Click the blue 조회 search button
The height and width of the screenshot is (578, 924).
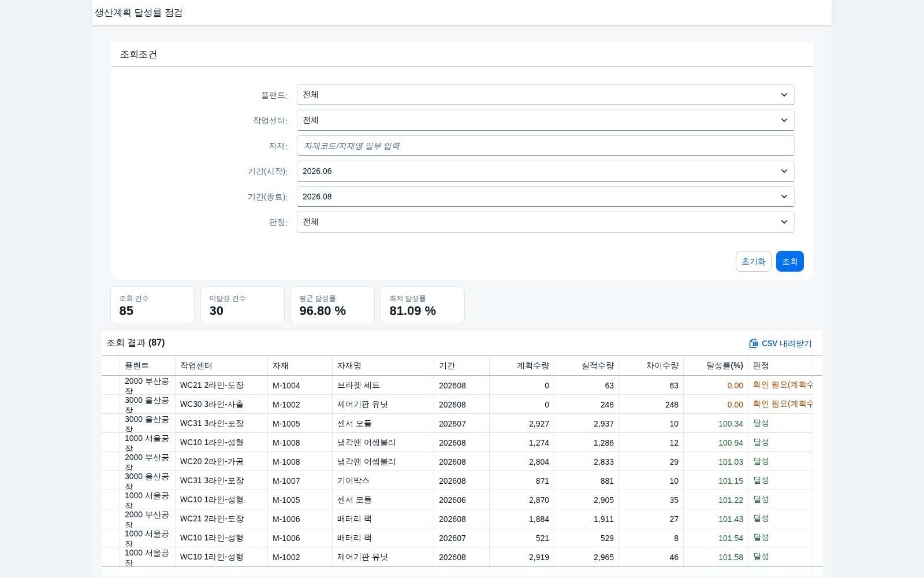[x=789, y=261]
